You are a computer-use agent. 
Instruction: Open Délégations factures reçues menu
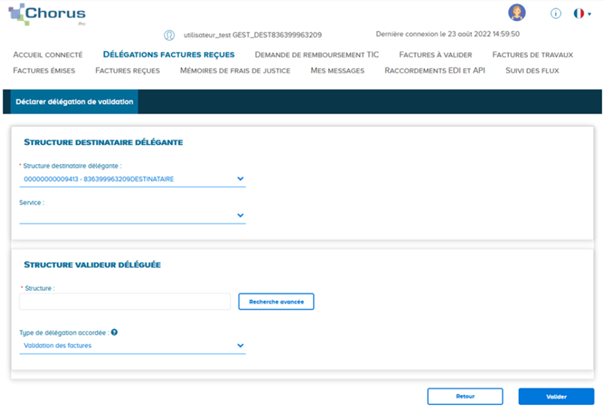click(x=169, y=54)
